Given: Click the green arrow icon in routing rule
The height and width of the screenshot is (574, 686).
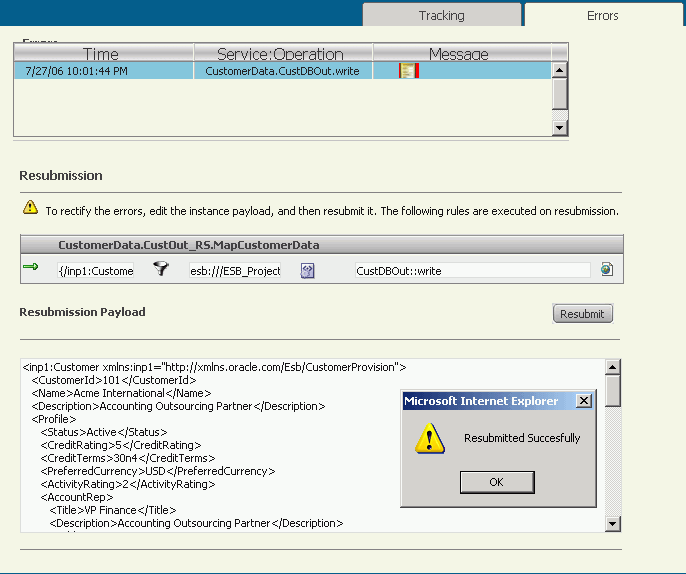Looking at the screenshot, I should click(x=30, y=266).
